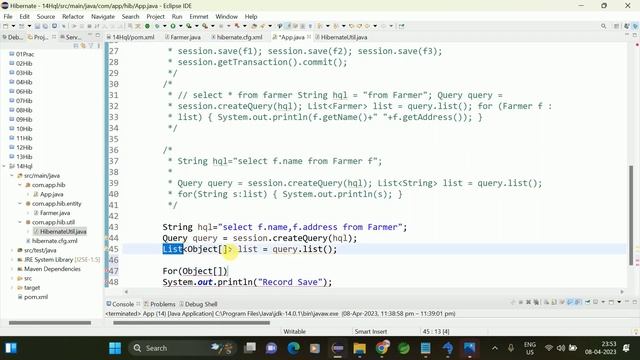Open the dropdown arrow next to New

point(13,26)
